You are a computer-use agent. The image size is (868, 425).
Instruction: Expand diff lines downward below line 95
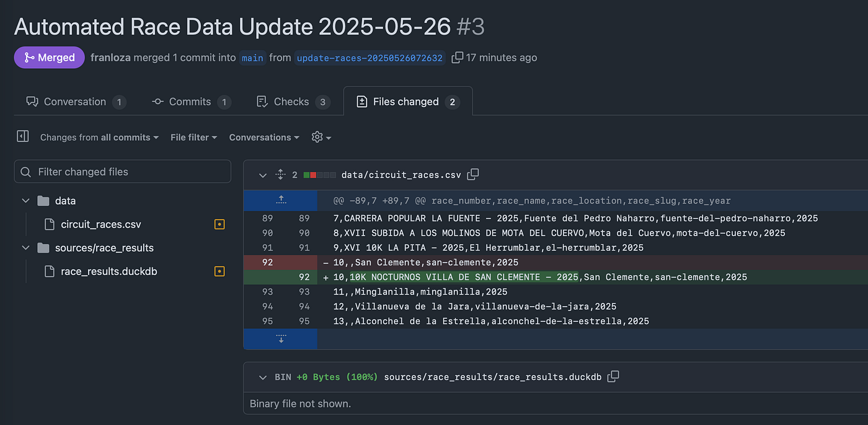point(281,339)
